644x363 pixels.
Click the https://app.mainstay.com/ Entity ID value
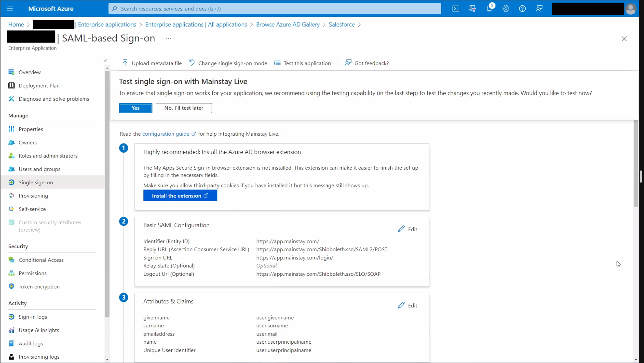287,241
